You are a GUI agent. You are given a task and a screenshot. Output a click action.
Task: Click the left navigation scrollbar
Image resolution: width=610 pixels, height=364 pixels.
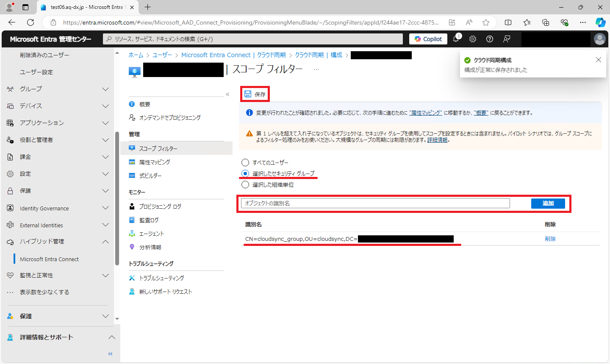tap(117, 199)
